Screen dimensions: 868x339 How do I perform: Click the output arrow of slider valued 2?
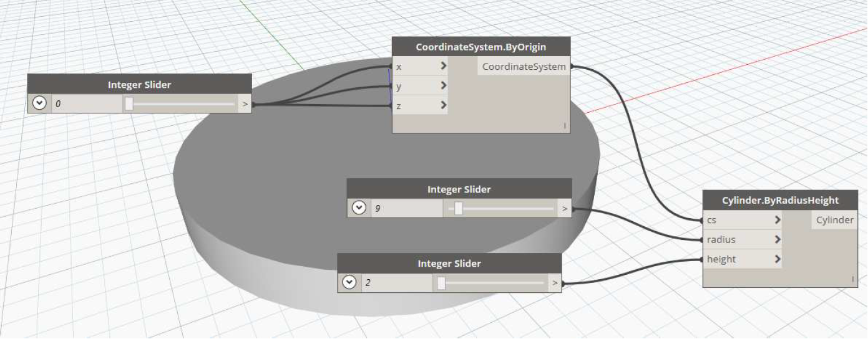click(555, 283)
